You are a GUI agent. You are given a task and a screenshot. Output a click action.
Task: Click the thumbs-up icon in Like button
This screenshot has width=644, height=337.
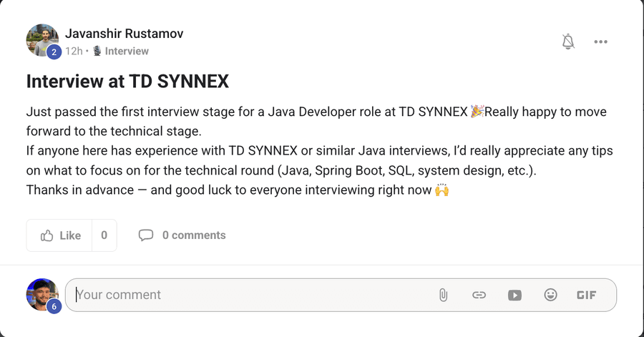[47, 235]
